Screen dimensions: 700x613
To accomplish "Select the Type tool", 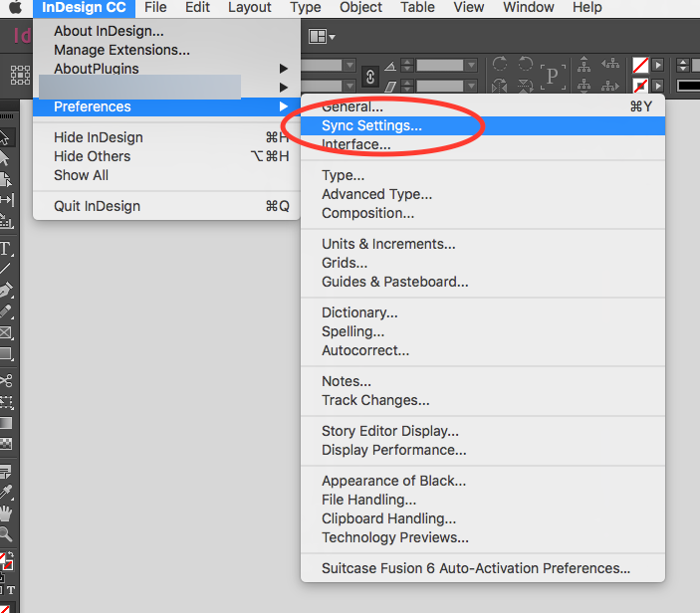I will pyautogui.click(x=6, y=248).
